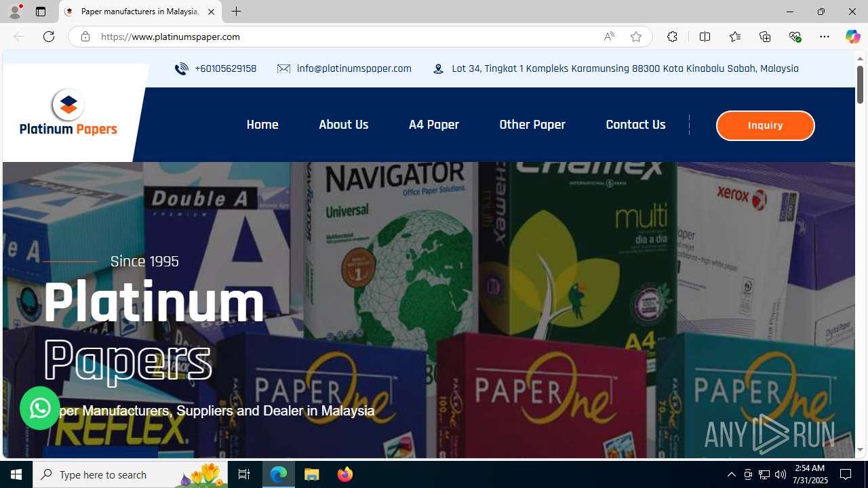Show hidden system tray icons
This screenshot has width=868, height=488.
[731, 474]
